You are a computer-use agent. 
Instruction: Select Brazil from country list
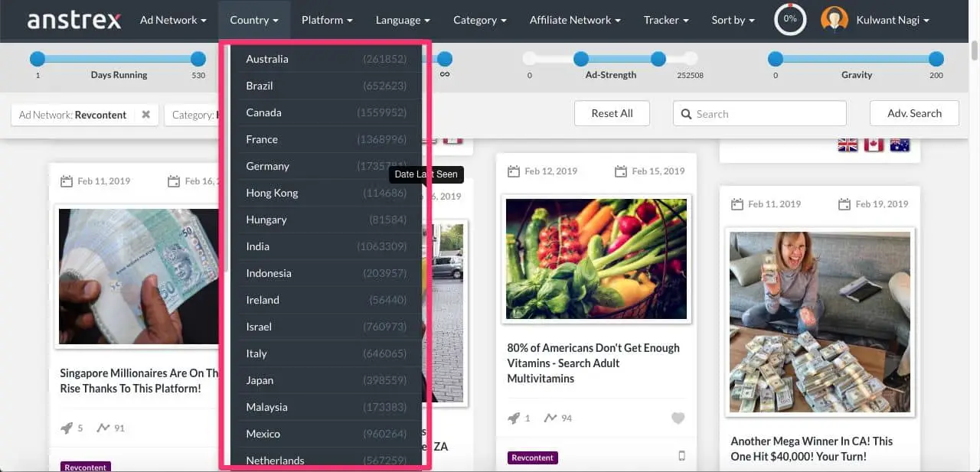(326, 86)
